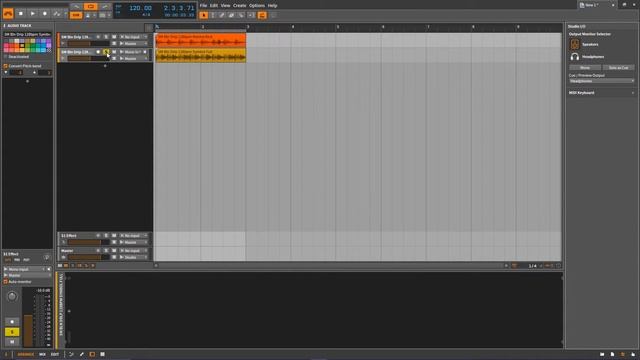Disable the yellow Solo on second track
Image resolution: width=640 pixels, height=360 pixels.
106,52
